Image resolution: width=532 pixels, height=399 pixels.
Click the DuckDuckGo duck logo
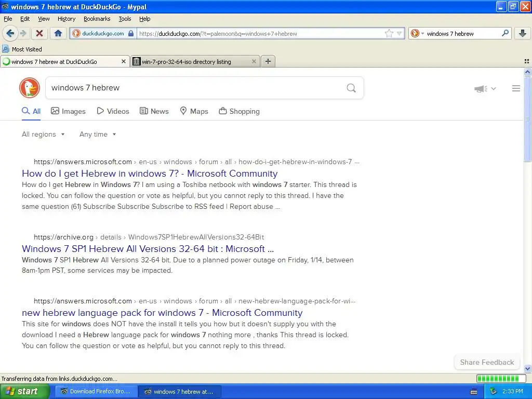pyautogui.click(x=30, y=88)
